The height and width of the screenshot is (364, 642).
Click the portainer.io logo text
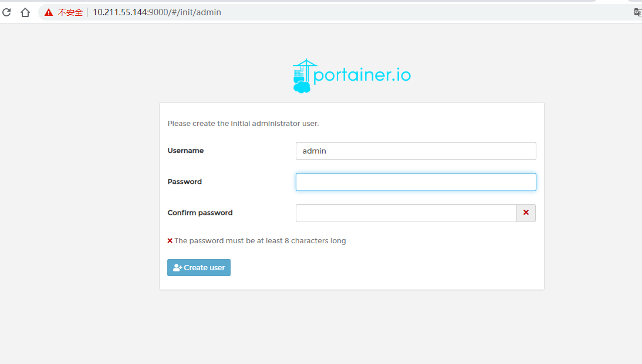(362, 76)
